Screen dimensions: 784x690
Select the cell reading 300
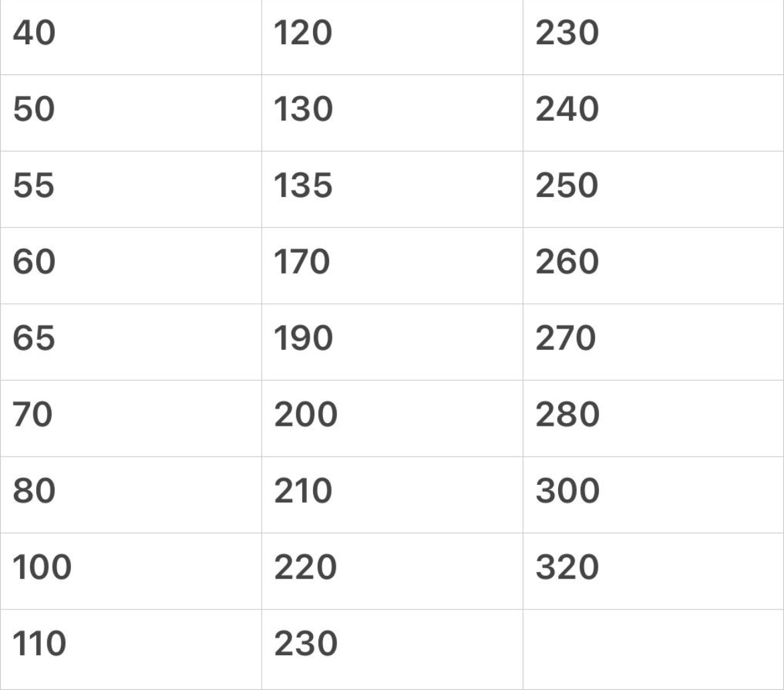(567, 492)
